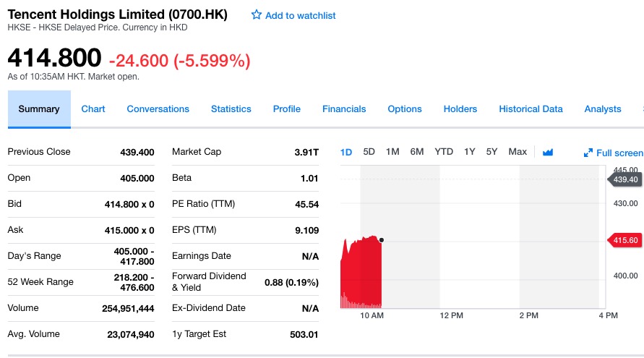This screenshot has width=644, height=358.
Task: Click the black endpoint dot on chart
Action: tap(382, 240)
